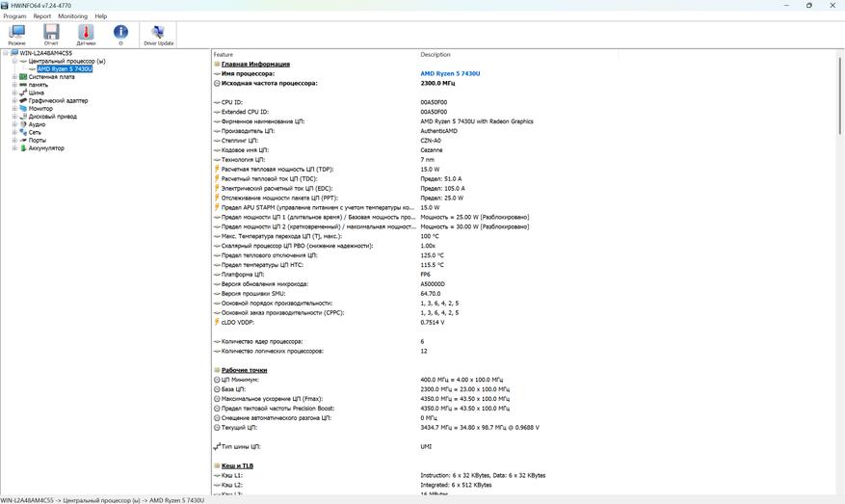
Task: Open the Program menu
Action: [14, 16]
